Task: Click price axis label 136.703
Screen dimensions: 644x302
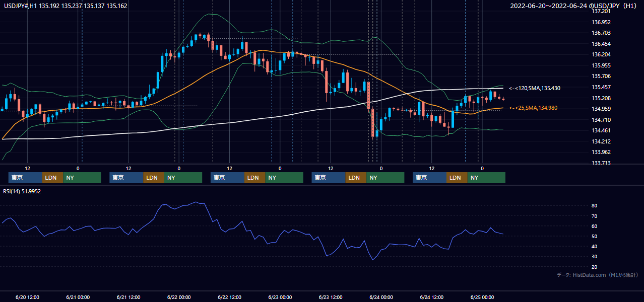Action: pos(602,33)
